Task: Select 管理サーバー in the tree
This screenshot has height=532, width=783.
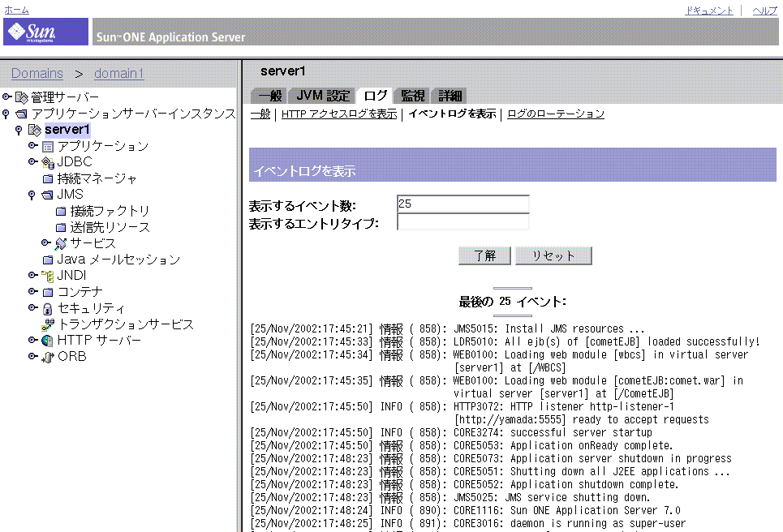Action: click(x=65, y=97)
